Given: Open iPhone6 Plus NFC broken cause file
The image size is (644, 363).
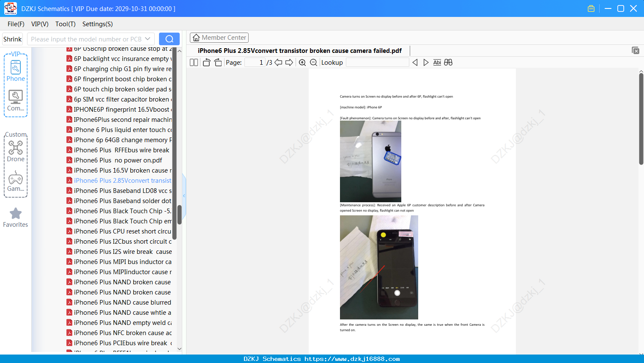Looking at the screenshot, I should (119, 333).
